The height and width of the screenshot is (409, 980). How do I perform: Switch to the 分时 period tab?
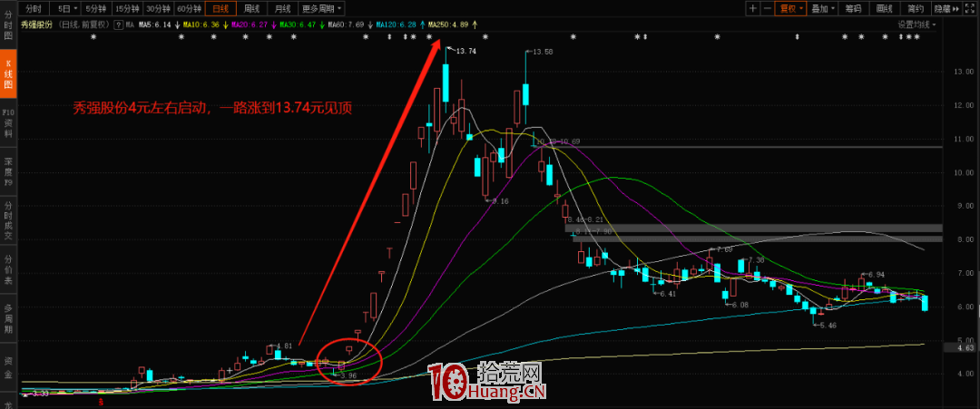(33, 9)
